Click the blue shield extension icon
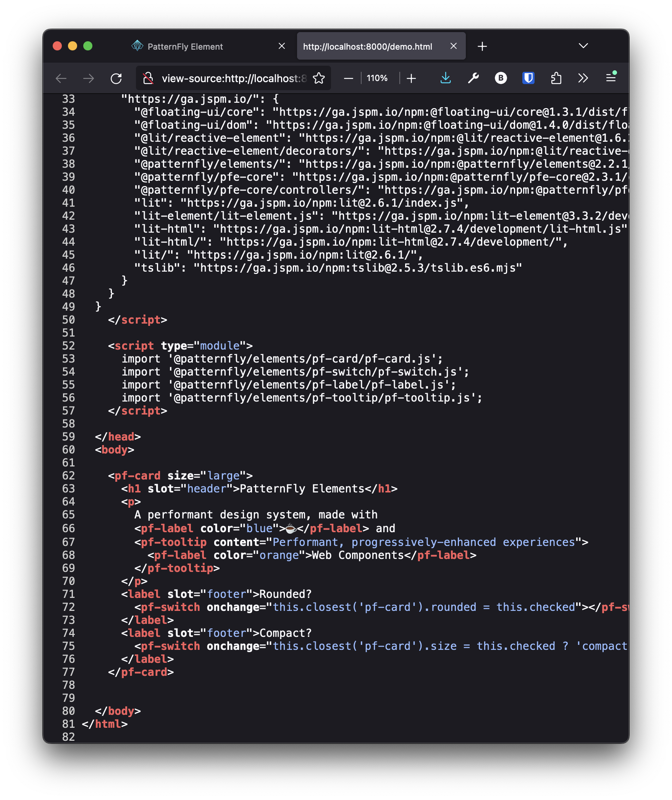 528,78
